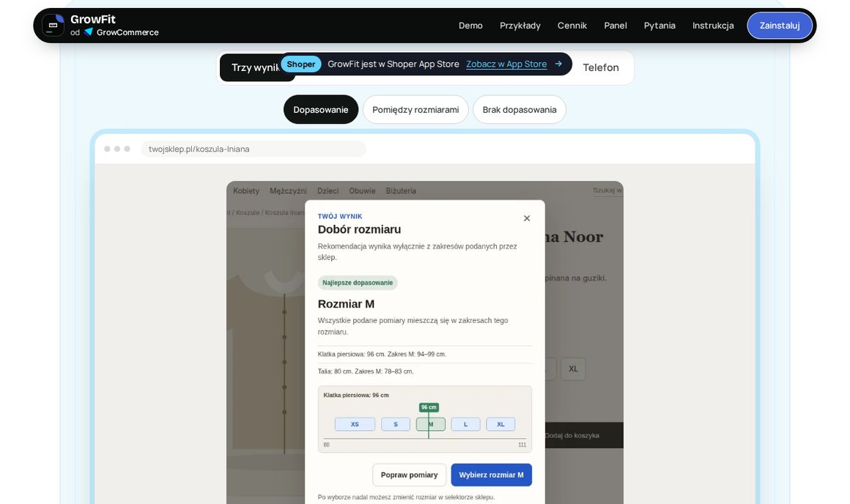The width and height of the screenshot is (850, 504).
Task: Navigate to Panel
Action: tap(616, 26)
